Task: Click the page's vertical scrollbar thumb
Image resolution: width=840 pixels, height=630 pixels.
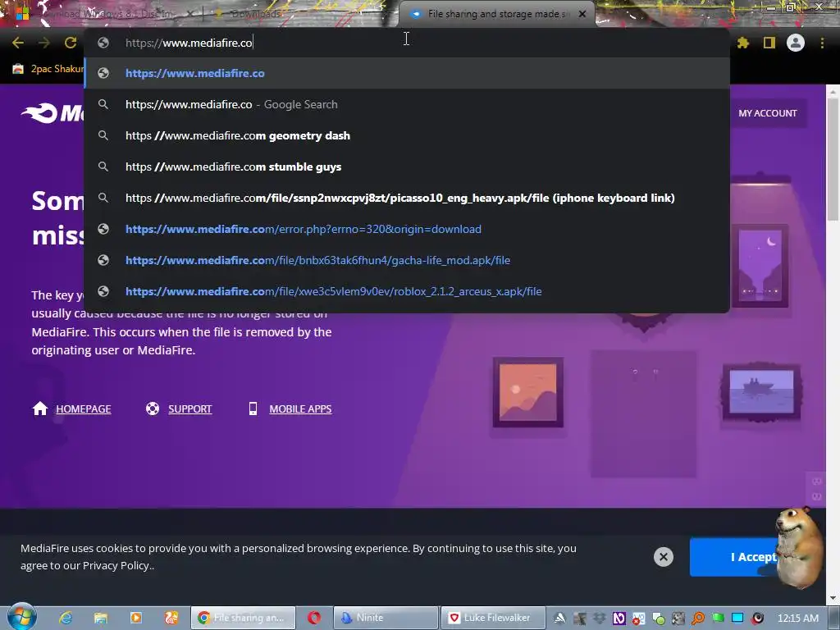Action: [833, 160]
